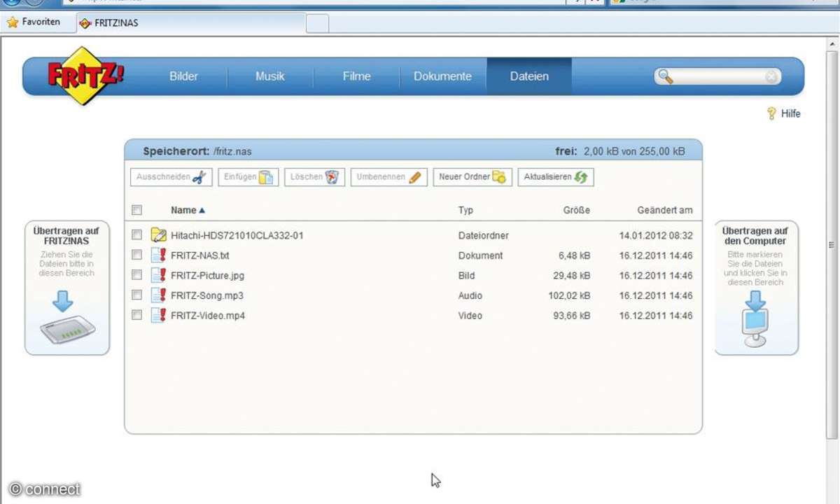The height and width of the screenshot is (504, 840).
Task: Click the Umbenennen pencil button
Action: (x=389, y=177)
